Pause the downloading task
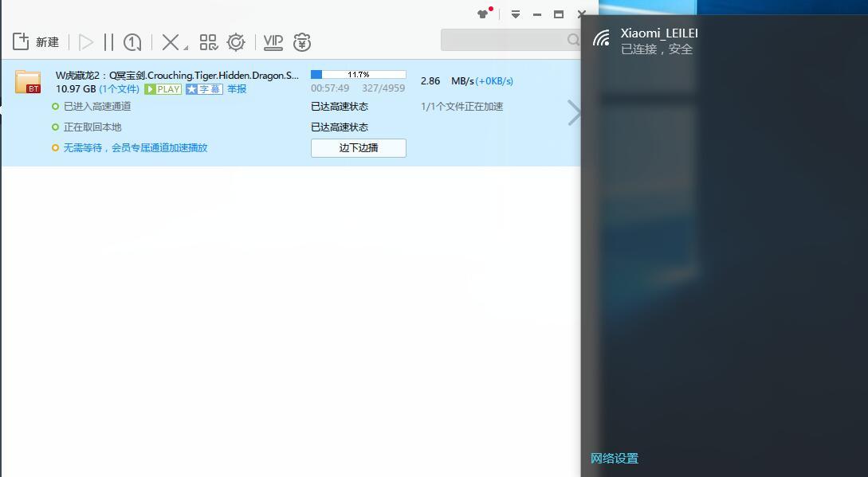The width and height of the screenshot is (868, 477). point(107,41)
